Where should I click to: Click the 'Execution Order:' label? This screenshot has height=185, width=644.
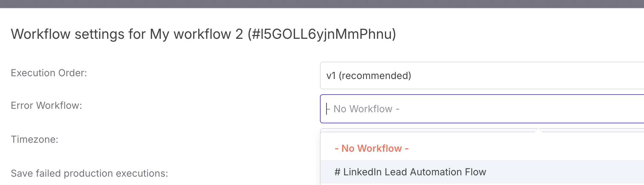(49, 73)
